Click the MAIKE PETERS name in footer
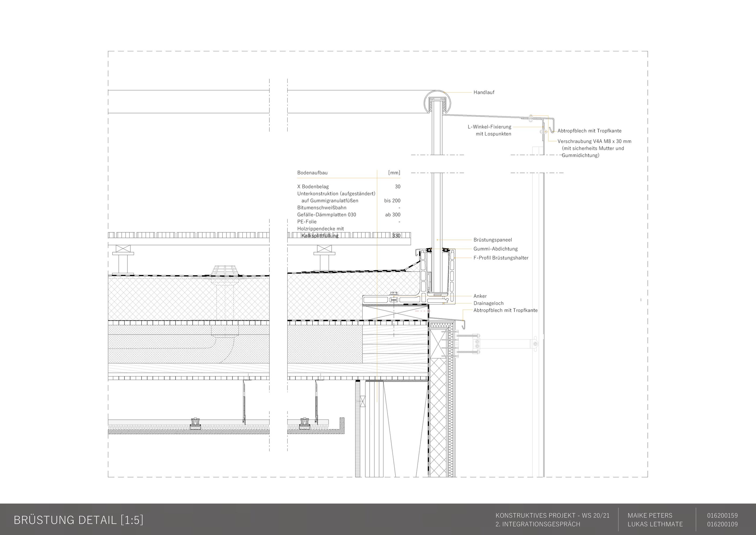 point(650,516)
